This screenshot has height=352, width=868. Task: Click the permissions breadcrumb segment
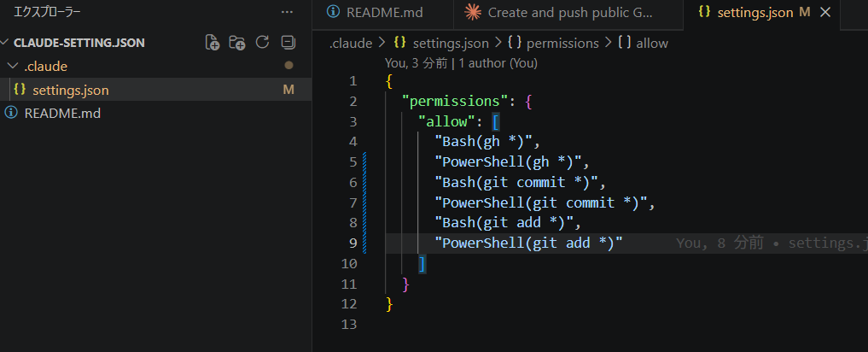[x=562, y=44]
